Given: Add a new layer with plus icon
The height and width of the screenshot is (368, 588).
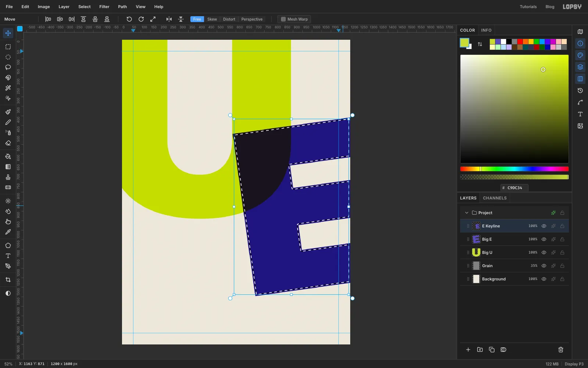Looking at the screenshot, I should [x=468, y=350].
